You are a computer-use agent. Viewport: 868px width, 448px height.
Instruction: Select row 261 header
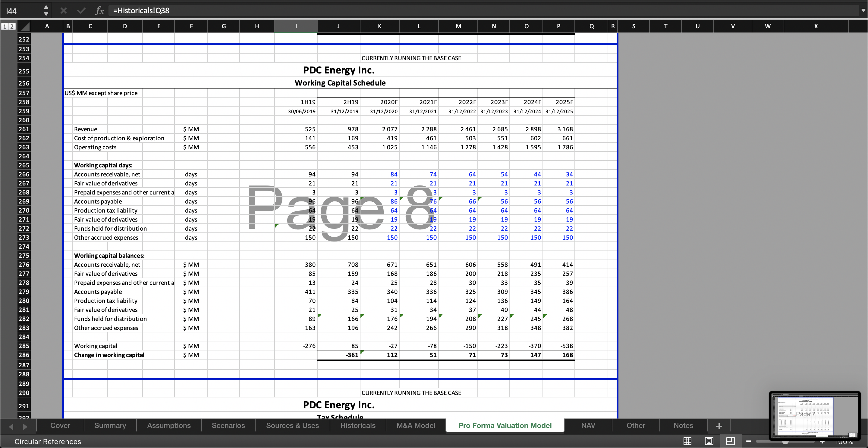(24, 129)
